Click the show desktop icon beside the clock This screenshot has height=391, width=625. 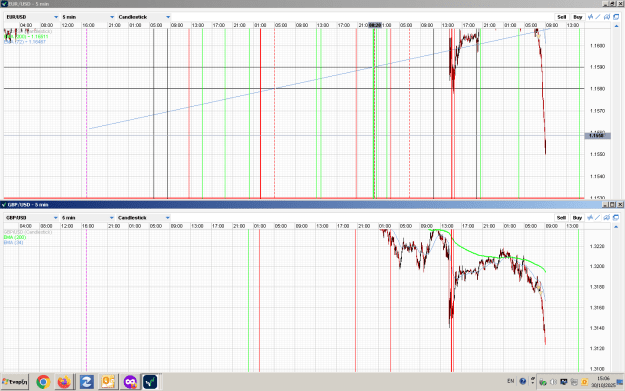pyautogui.click(x=620, y=382)
